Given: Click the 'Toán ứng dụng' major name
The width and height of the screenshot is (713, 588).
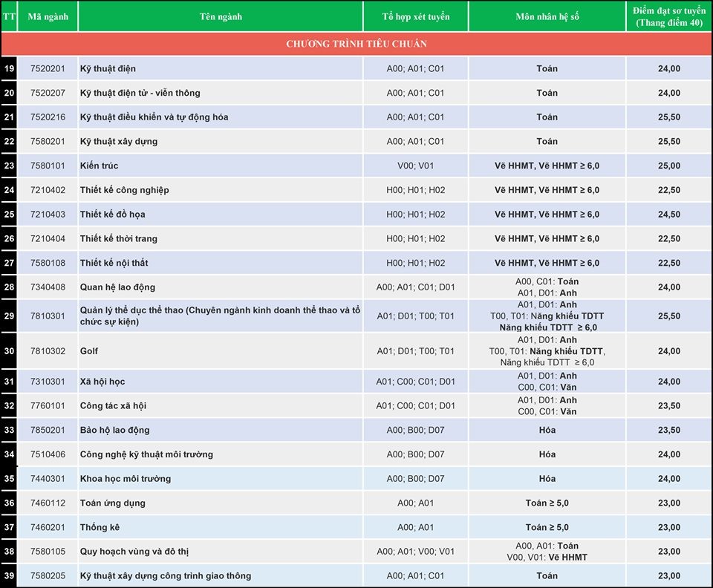Looking at the screenshot, I should pyautogui.click(x=113, y=503).
